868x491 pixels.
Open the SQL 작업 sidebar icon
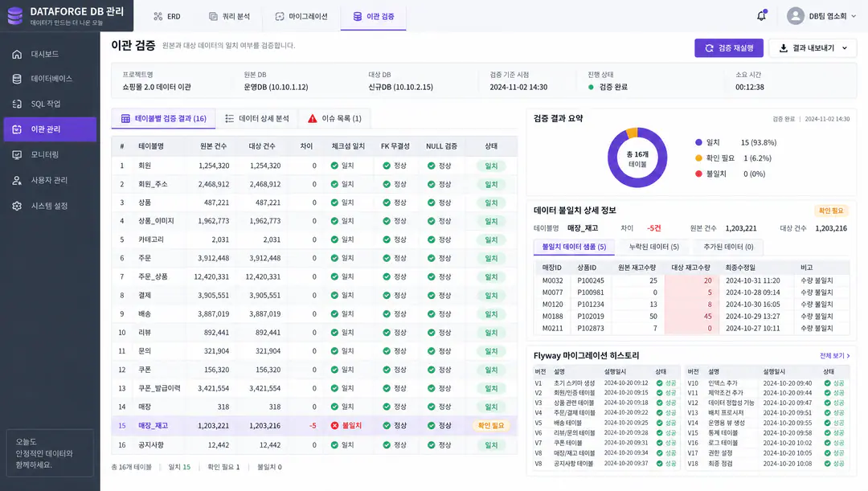(x=17, y=104)
